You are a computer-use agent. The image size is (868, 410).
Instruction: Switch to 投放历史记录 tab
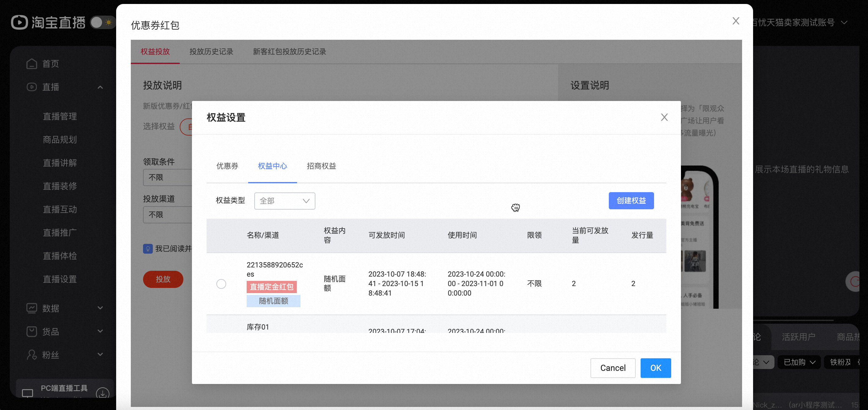click(x=211, y=52)
